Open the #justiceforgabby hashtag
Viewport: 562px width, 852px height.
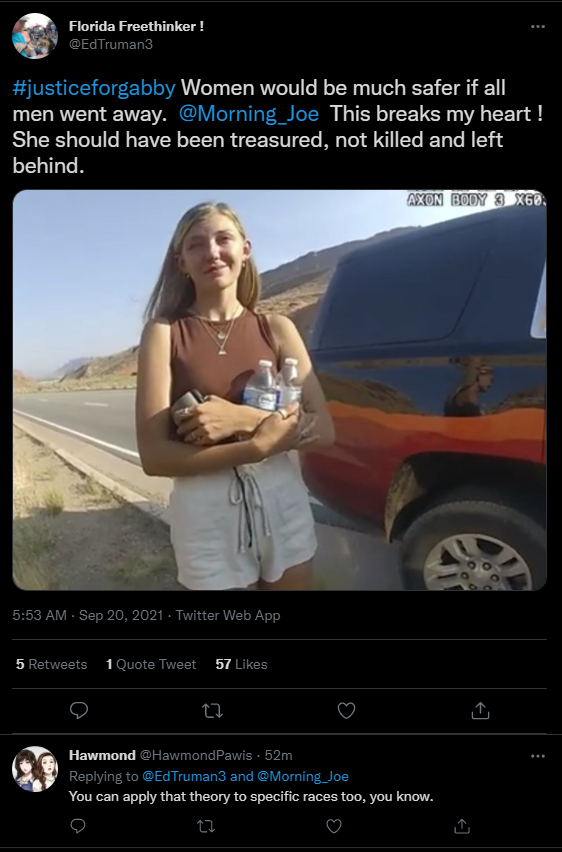coord(94,88)
